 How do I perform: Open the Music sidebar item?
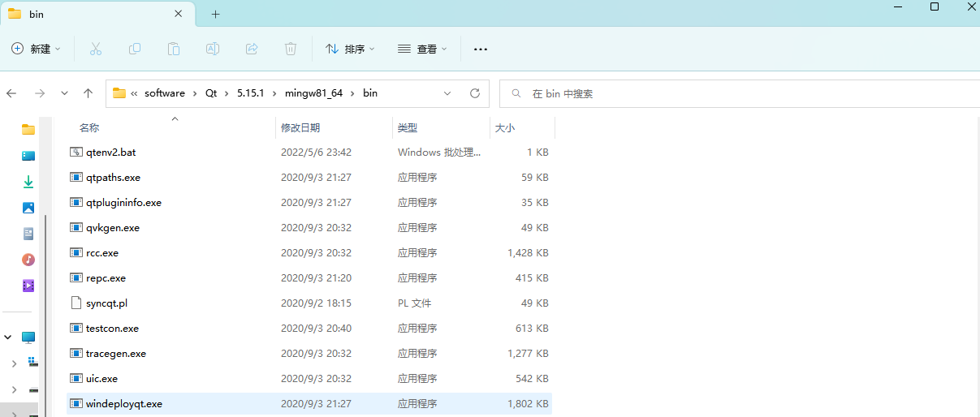(28, 260)
